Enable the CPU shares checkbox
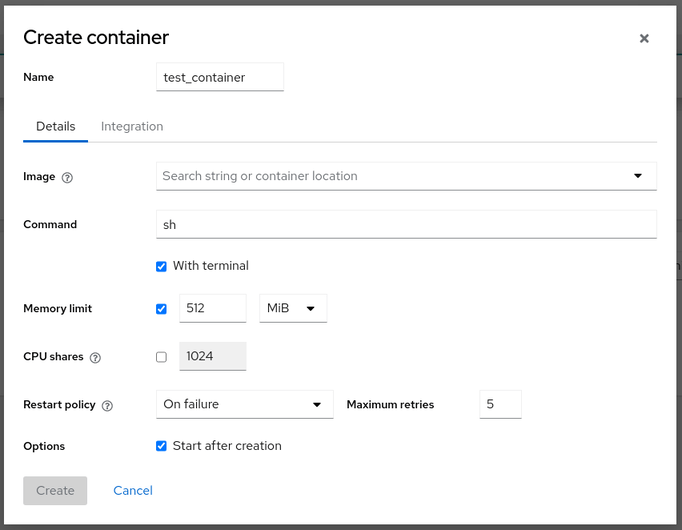Image resolution: width=682 pixels, height=530 pixels. tap(162, 357)
